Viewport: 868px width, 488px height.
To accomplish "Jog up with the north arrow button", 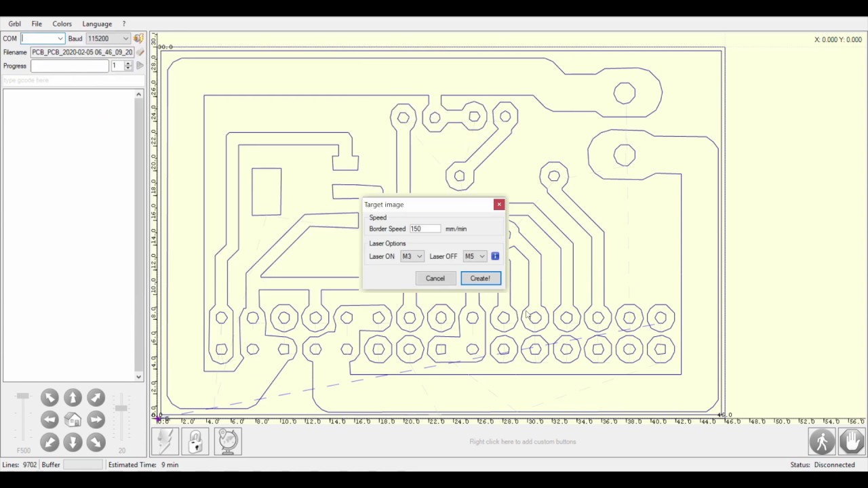I will [73, 397].
